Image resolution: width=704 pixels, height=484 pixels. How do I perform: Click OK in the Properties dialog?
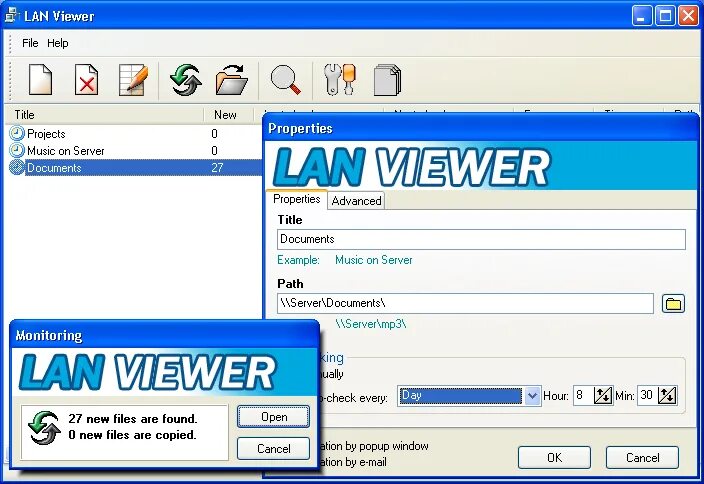click(554, 458)
